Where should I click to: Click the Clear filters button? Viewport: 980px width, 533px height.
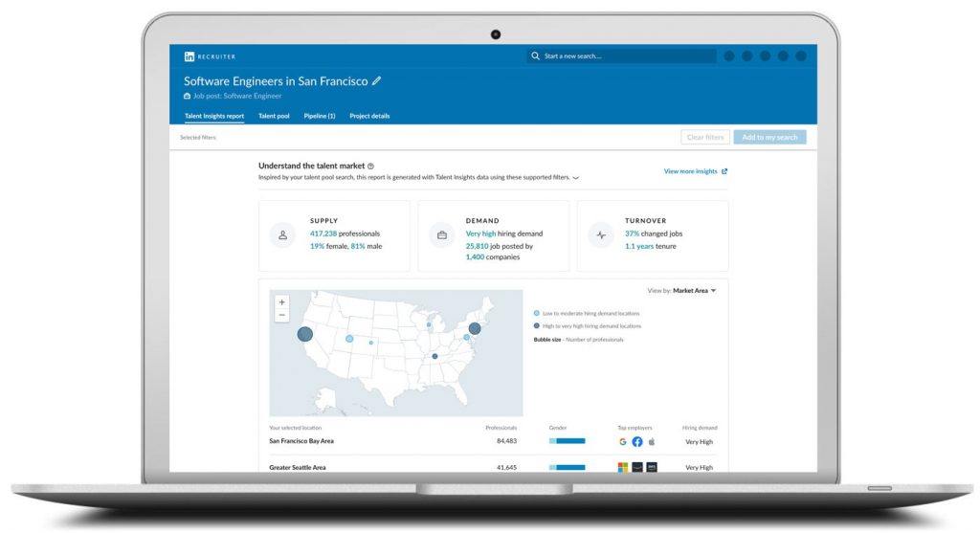[705, 138]
